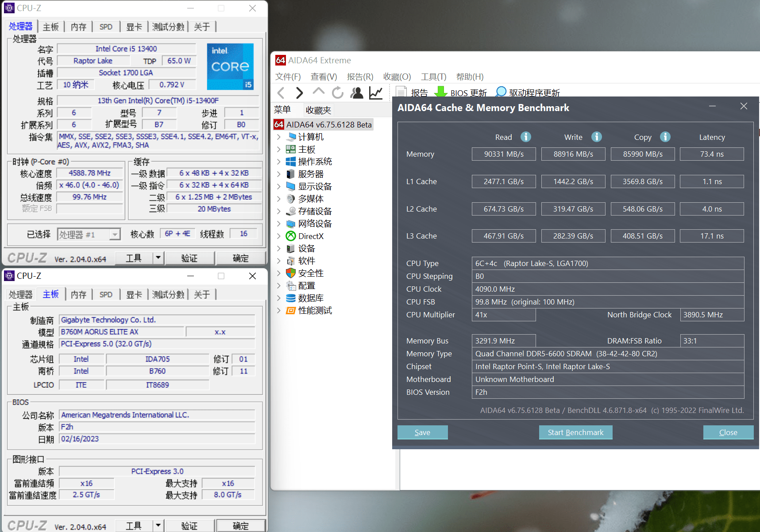Screen dimensions: 760x532
Task: Switch to 显卡 tab in top CPU-Z
Action: tap(134, 27)
